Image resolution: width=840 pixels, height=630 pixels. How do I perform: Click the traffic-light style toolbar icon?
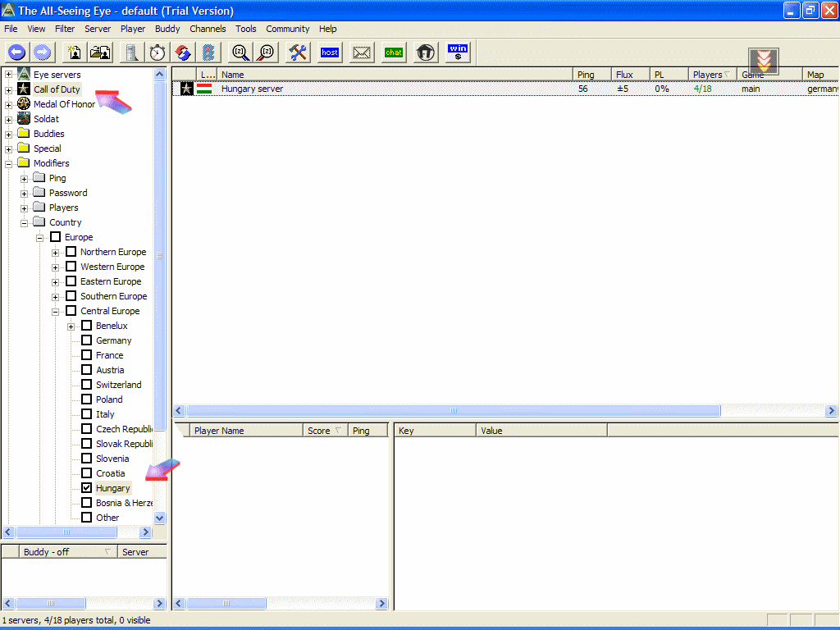[x=208, y=52]
